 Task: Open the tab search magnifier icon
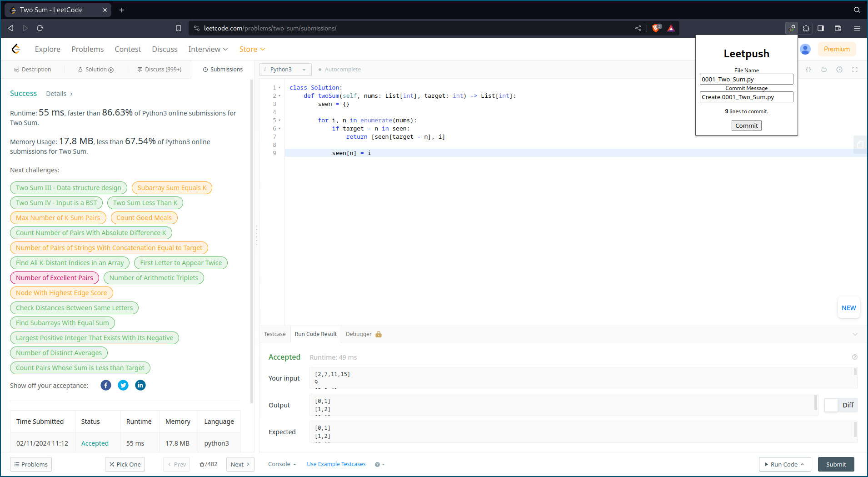857,10
